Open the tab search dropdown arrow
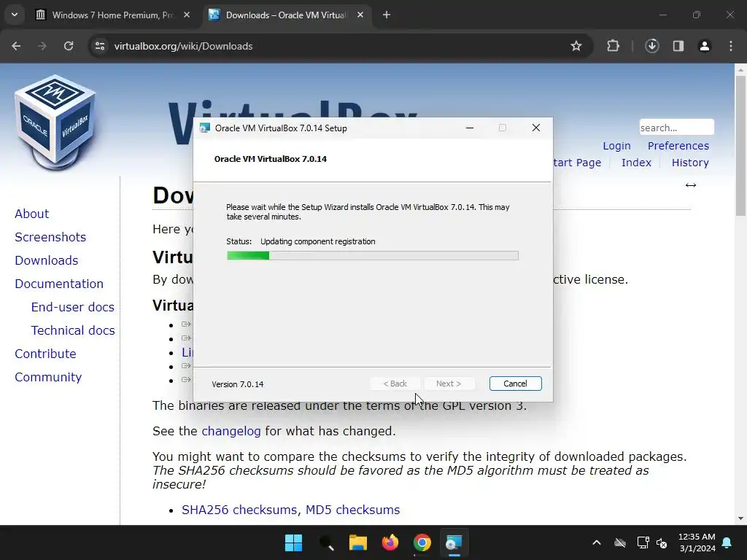Image resolution: width=747 pixels, height=560 pixels. 15,15
